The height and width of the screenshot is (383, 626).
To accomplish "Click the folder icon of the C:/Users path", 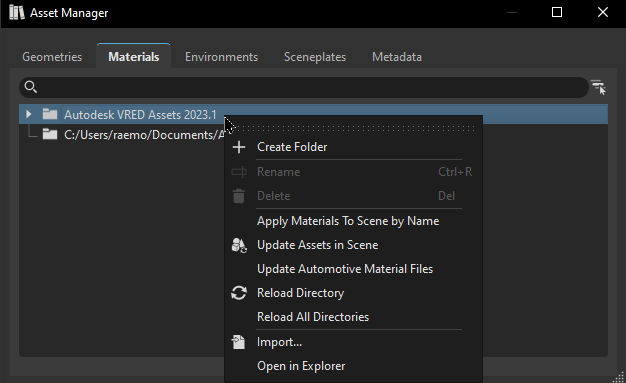I will point(50,134).
